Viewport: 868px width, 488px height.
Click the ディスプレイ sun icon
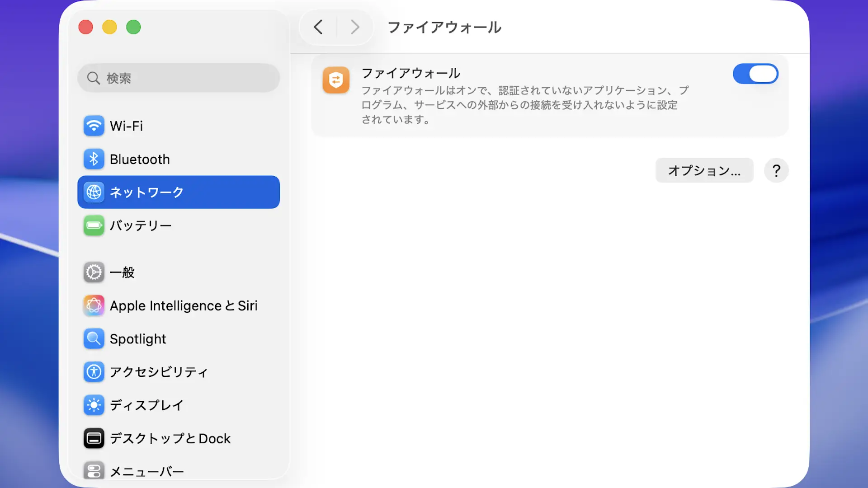click(94, 405)
